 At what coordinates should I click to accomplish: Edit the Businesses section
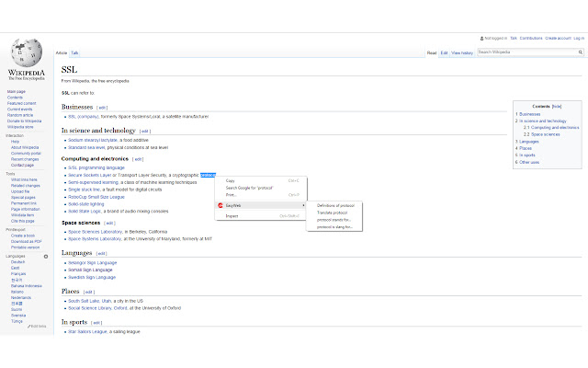102,108
